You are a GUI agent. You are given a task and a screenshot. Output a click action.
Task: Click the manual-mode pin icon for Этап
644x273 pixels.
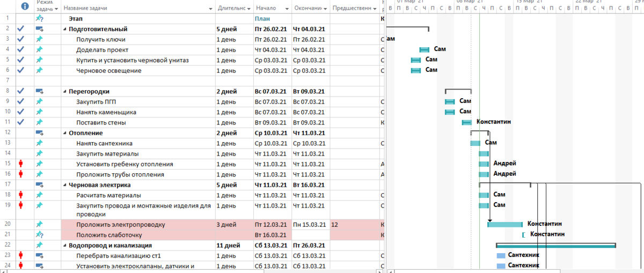(x=40, y=18)
